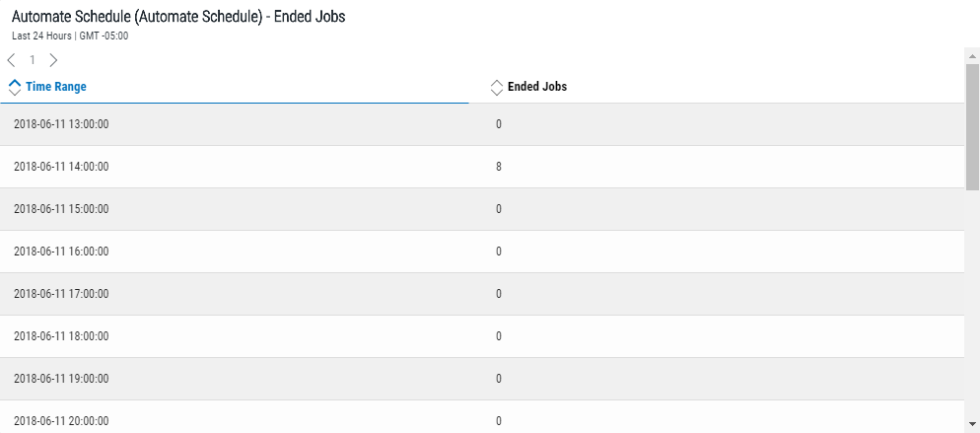
Task: Select page number 1 in pagination
Action: (x=33, y=60)
